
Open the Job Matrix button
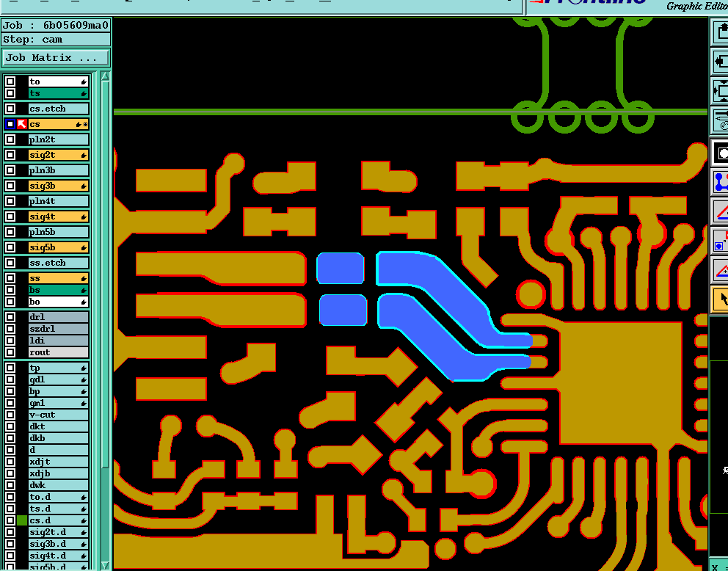click(x=56, y=58)
